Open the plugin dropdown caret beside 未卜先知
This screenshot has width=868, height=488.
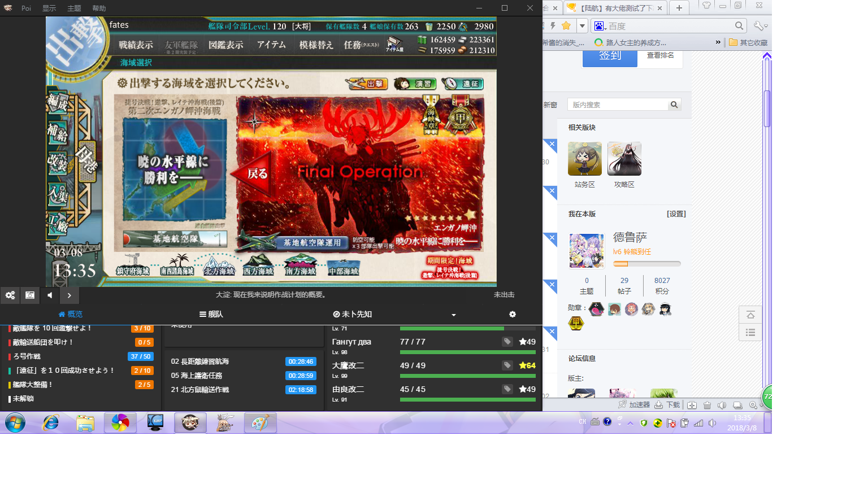[453, 315]
